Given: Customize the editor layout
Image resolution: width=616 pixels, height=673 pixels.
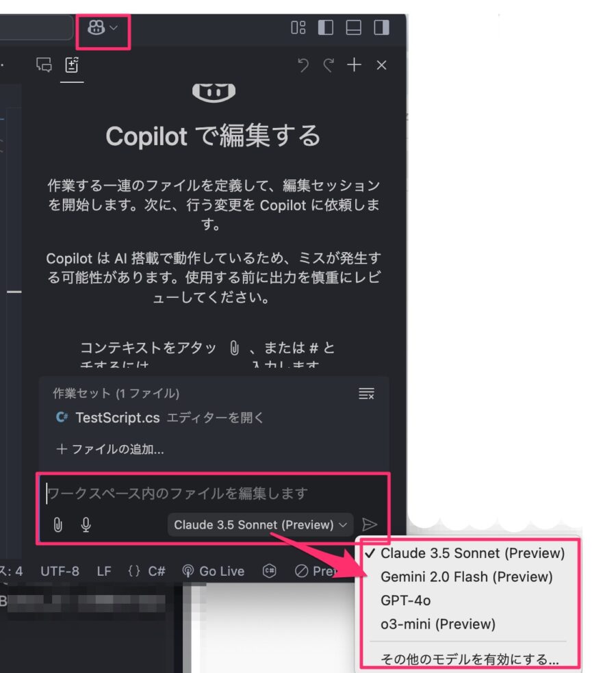Looking at the screenshot, I should pyautogui.click(x=298, y=27).
